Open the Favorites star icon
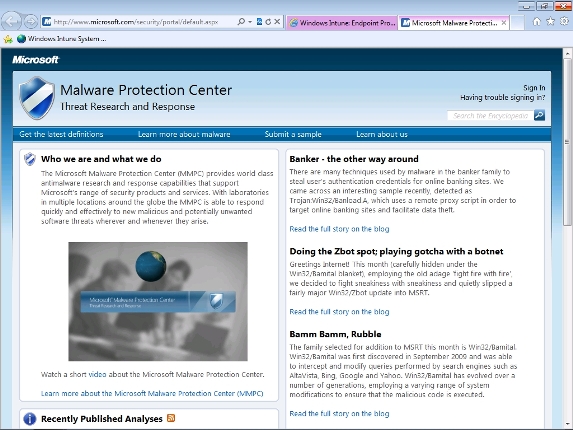The image size is (573, 430). click(550, 22)
